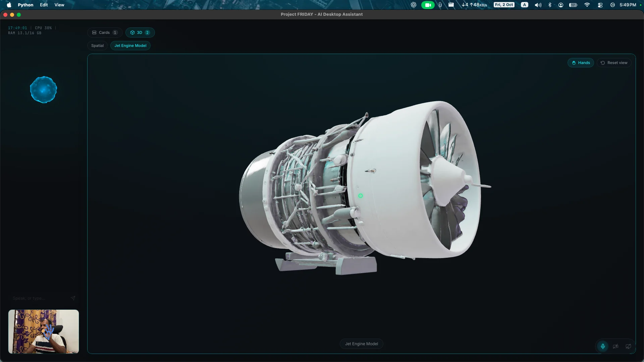Open the Spatial sub-tab
This screenshot has height=362, width=644.
[x=97, y=46]
